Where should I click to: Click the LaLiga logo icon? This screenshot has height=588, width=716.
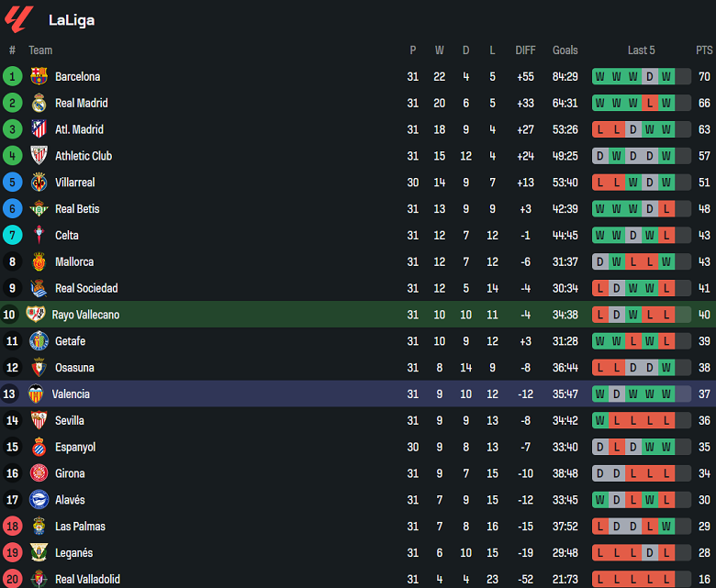(x=19, y=18)
